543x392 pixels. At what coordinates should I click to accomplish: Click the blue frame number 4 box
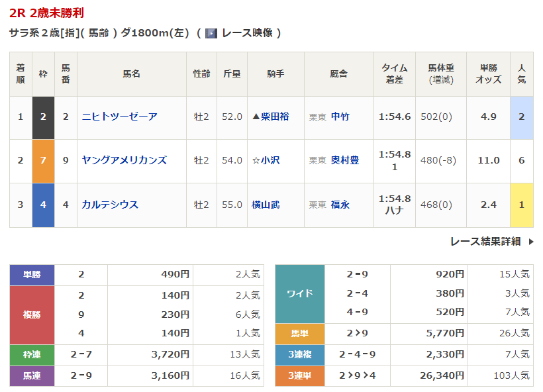[x=43, y=205]
